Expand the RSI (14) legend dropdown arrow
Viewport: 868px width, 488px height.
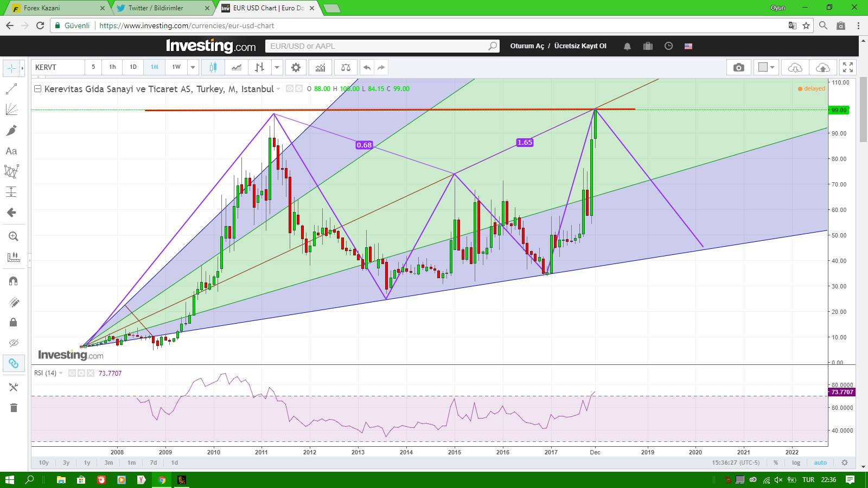[61, 373]
